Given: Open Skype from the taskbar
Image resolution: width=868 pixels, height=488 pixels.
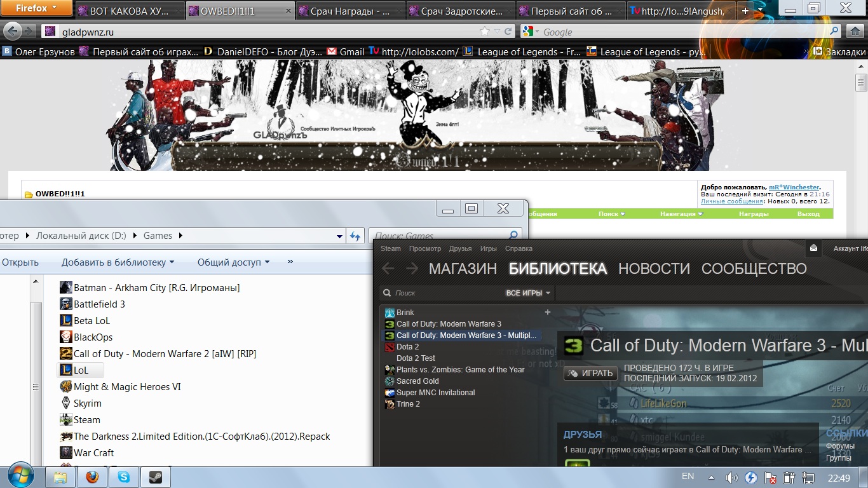Looking at the screenshot, I should [x=124, y=477].
